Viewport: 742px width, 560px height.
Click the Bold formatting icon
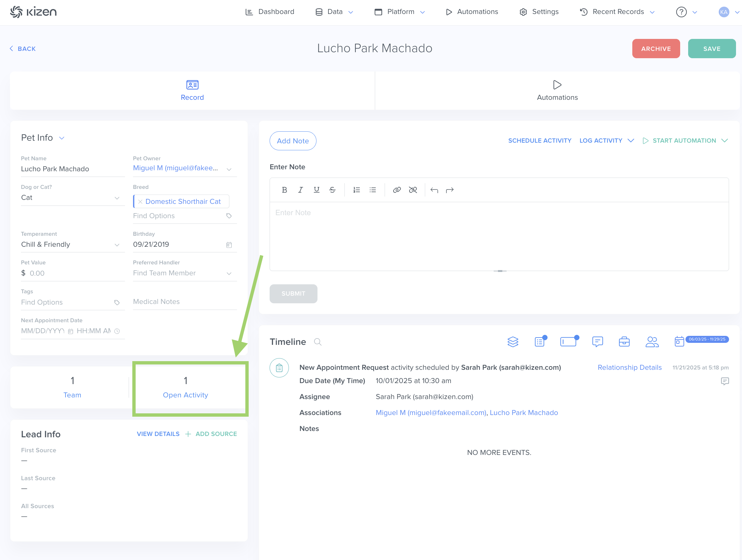[x=284, y=190]
